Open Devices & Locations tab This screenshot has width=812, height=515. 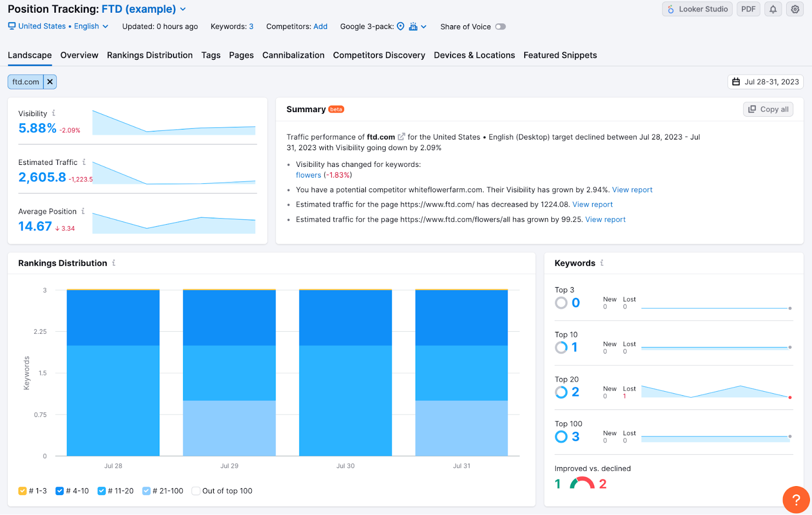[x=475, y=55]
